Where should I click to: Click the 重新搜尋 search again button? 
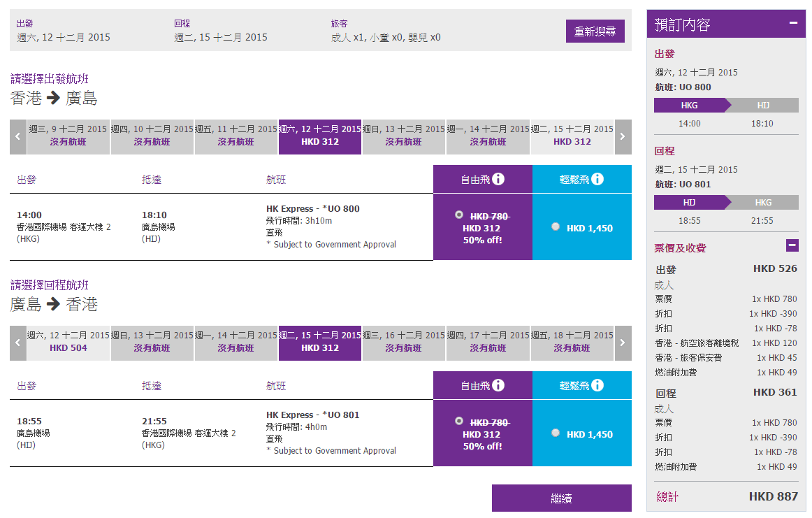pyautogui.click(x=595, y=31)
